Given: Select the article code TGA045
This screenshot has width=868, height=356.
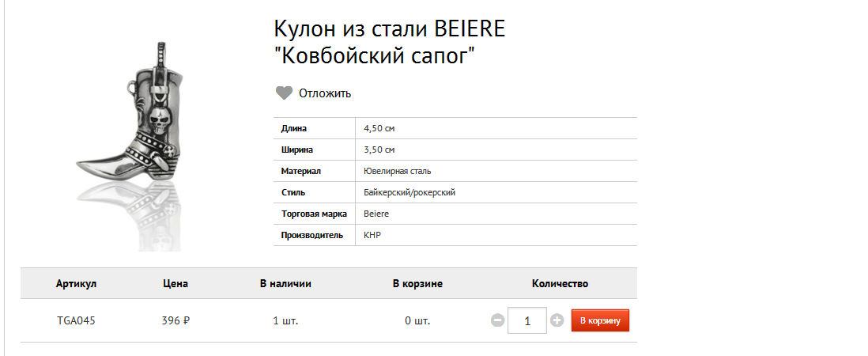Looking at the screenshot, I should click(x=77, y=320).
